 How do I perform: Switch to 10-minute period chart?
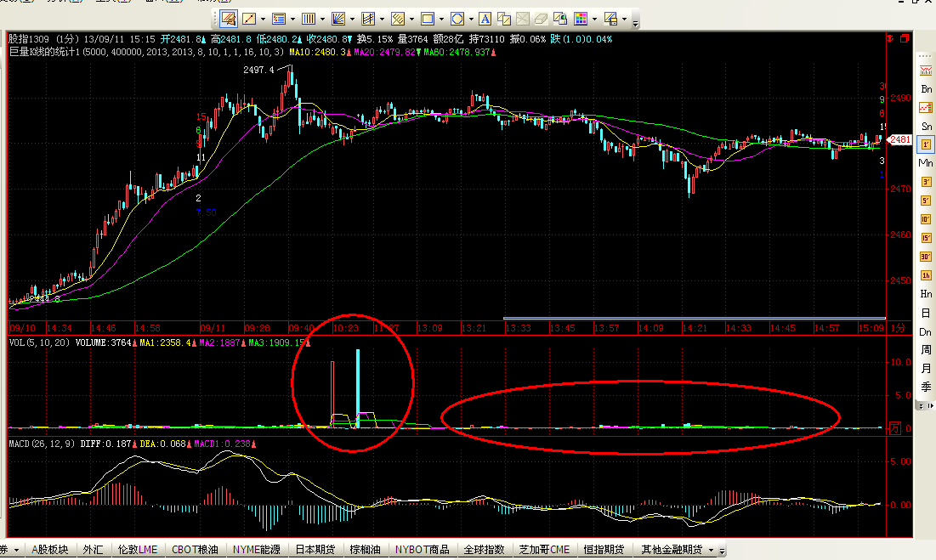pyautogui.click(x=926, y=219)
